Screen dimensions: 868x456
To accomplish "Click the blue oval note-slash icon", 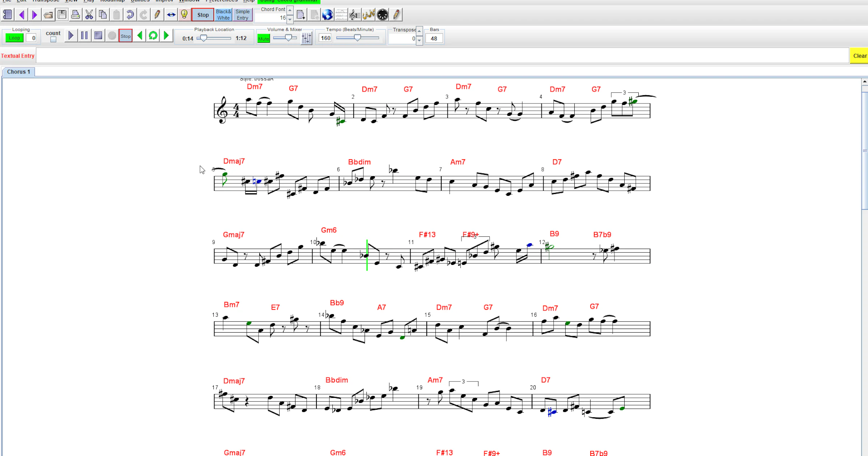I will (x=171, y=15).
